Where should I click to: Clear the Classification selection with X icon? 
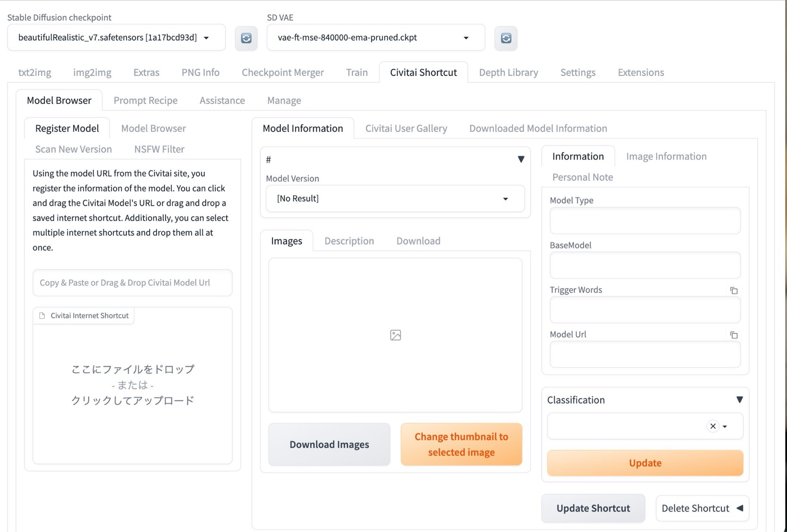point(713,426)
